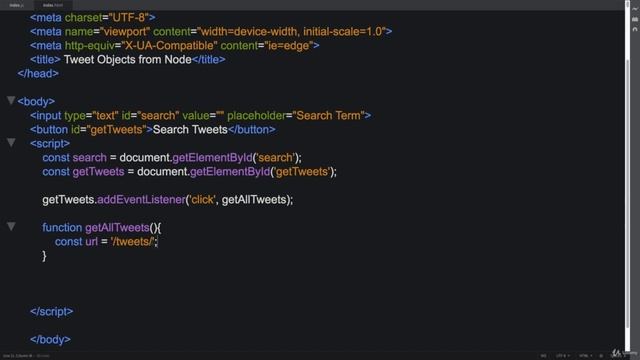Viewport: 640px width, 360px height.
Task: Click the closing </head> tag
Action: [38, 73]
